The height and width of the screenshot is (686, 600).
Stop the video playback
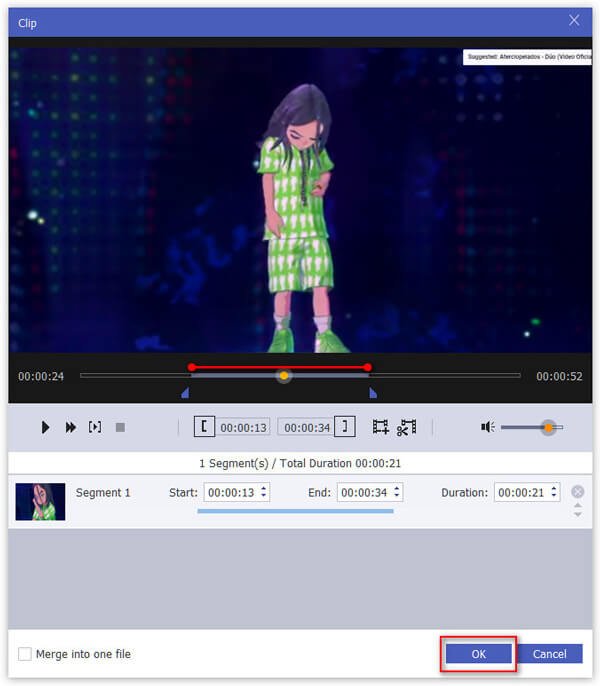(x=120, y=427)
